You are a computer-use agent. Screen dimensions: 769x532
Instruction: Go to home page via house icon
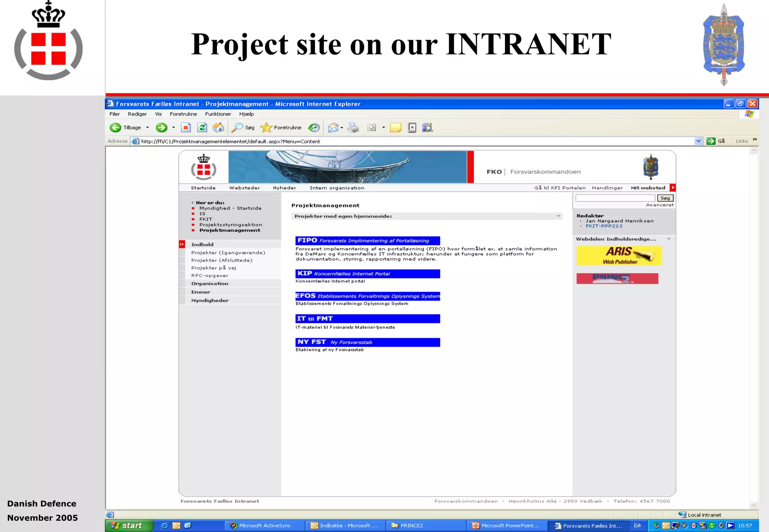218,128
